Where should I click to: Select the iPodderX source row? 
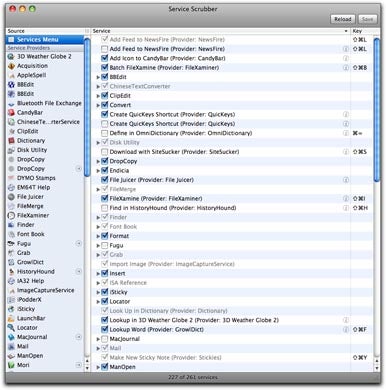coord(45,300)
